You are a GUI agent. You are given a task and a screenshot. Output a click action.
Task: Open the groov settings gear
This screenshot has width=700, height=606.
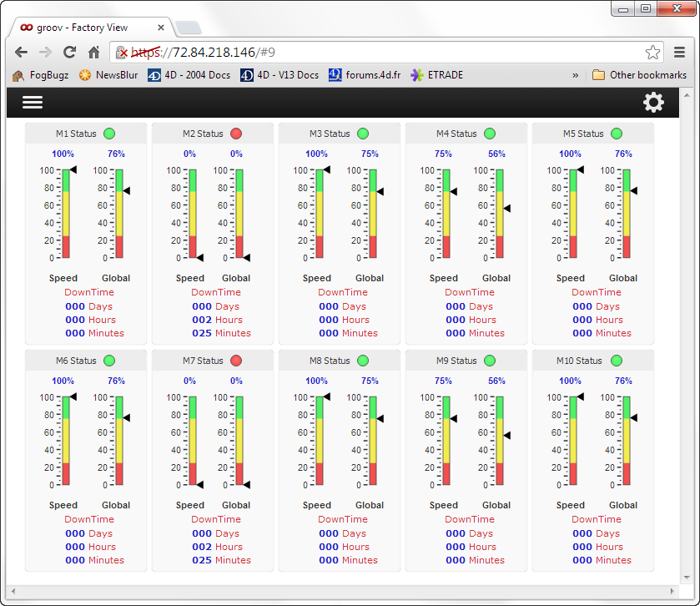coord(653,103)
